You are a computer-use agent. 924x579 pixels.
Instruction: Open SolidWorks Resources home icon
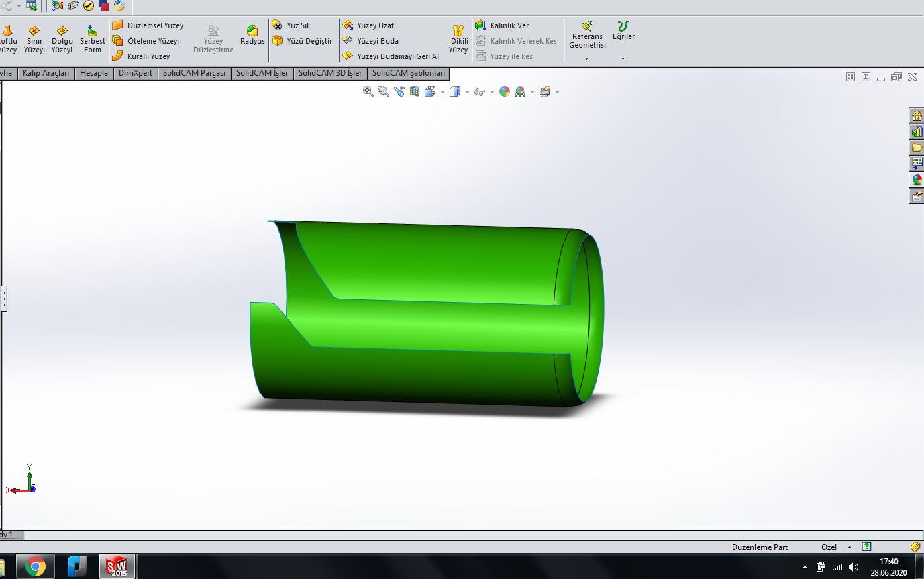coord(917,116)
